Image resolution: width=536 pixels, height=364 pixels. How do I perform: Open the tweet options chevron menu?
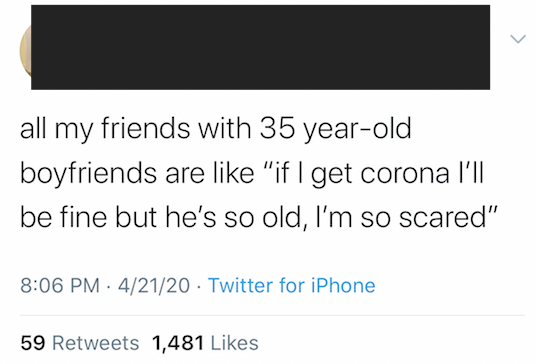click(518, 39)
